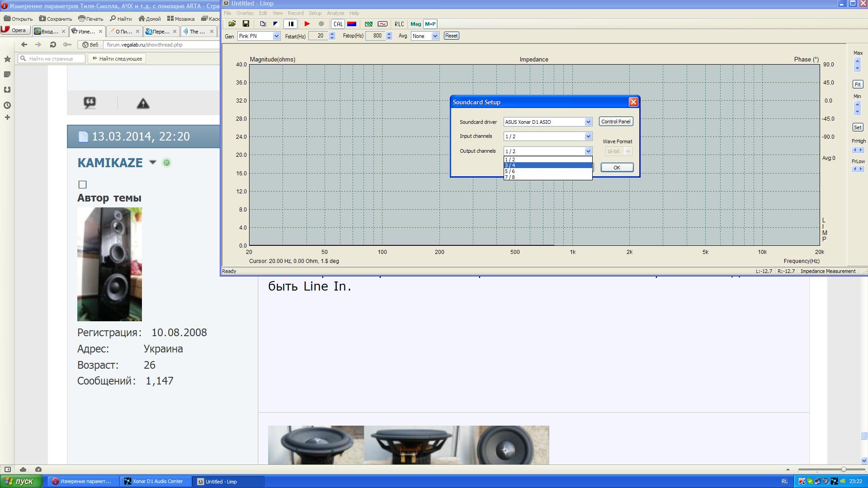Image resolution: width=868 pixels, height=488 pixels.
Task: Click Opera's Печать print icon
Action: [x=91, y=19]
